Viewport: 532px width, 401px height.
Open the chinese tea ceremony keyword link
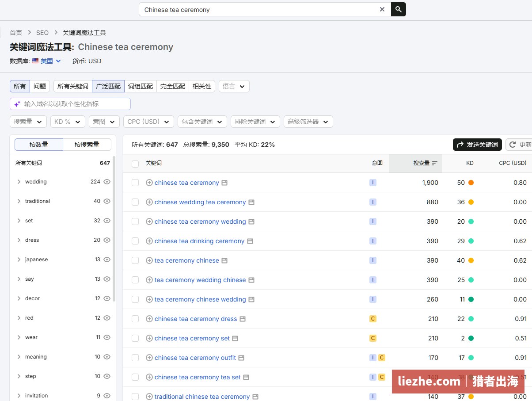tap(187, 183)
